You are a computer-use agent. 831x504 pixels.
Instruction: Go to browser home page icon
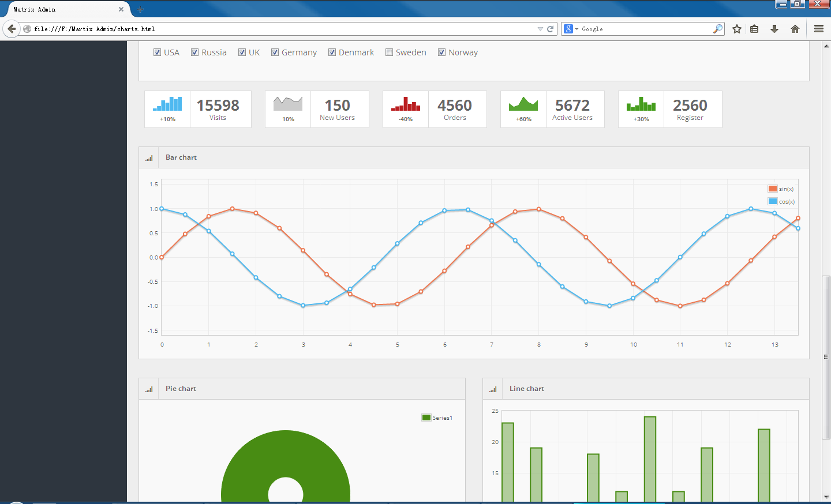pos(795,29)
